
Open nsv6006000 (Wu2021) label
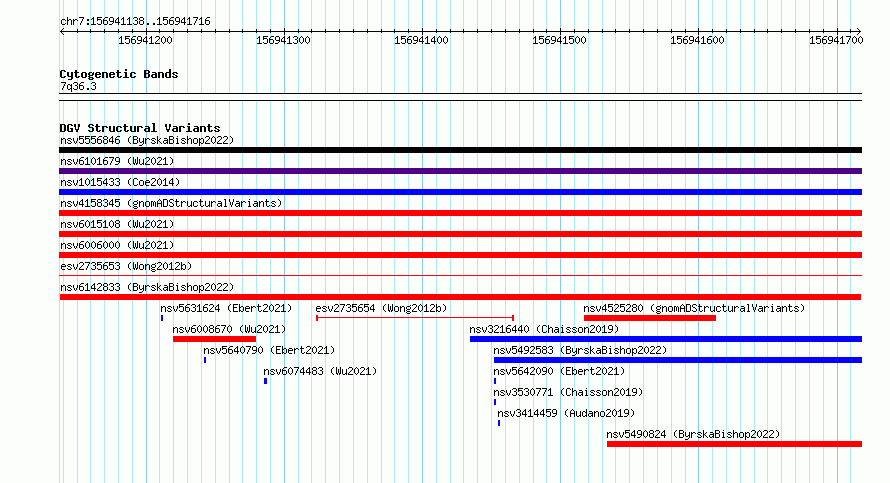point(117,245)
